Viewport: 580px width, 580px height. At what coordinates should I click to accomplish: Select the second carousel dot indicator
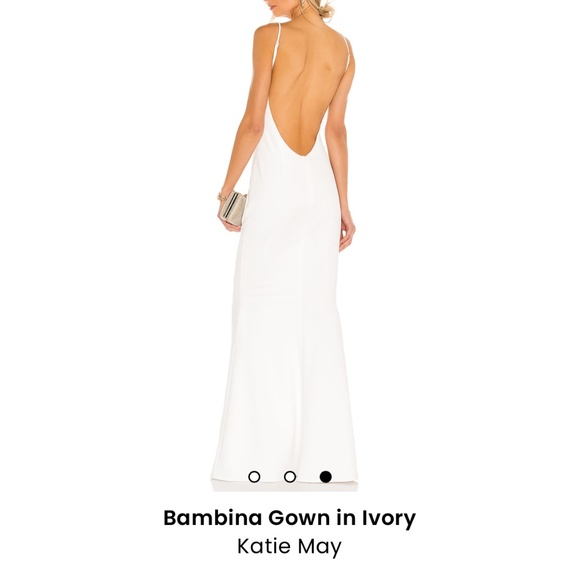point(290,477)
